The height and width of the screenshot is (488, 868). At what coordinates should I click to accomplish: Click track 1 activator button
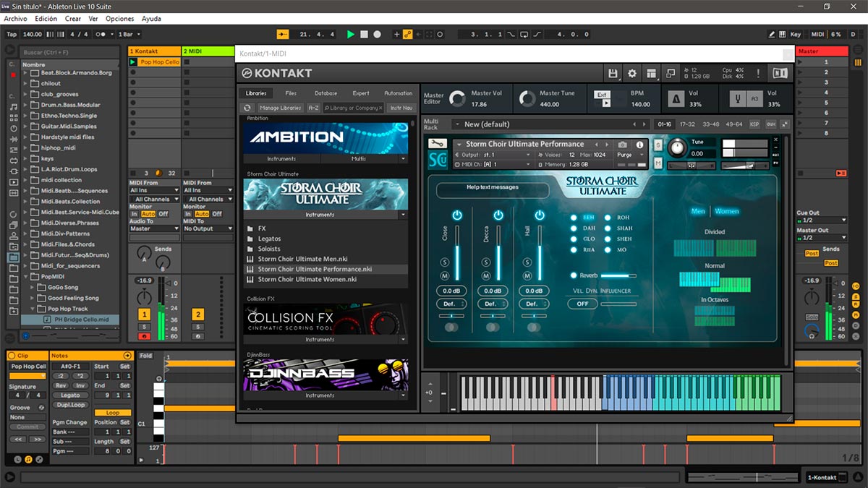(145, 314)
